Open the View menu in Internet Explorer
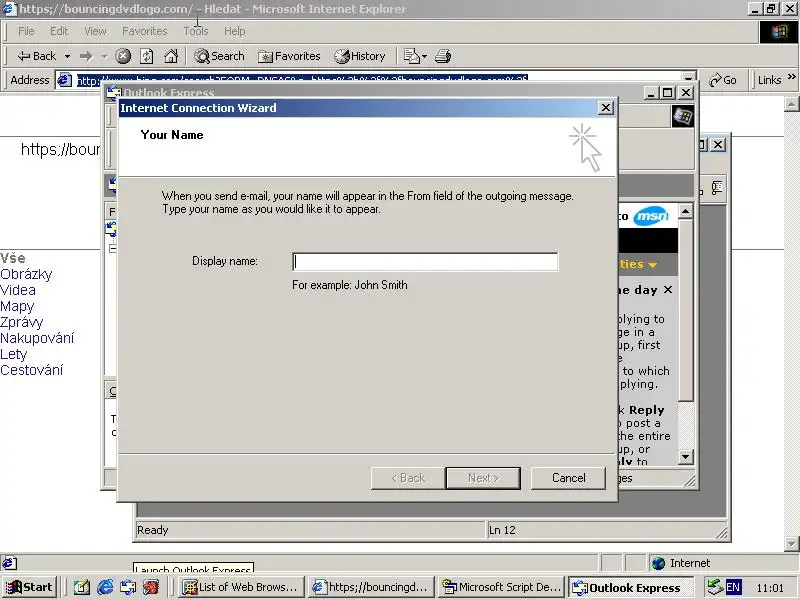Image resolution: width=800 pixels, height=600 pixels. pos(95,31)
